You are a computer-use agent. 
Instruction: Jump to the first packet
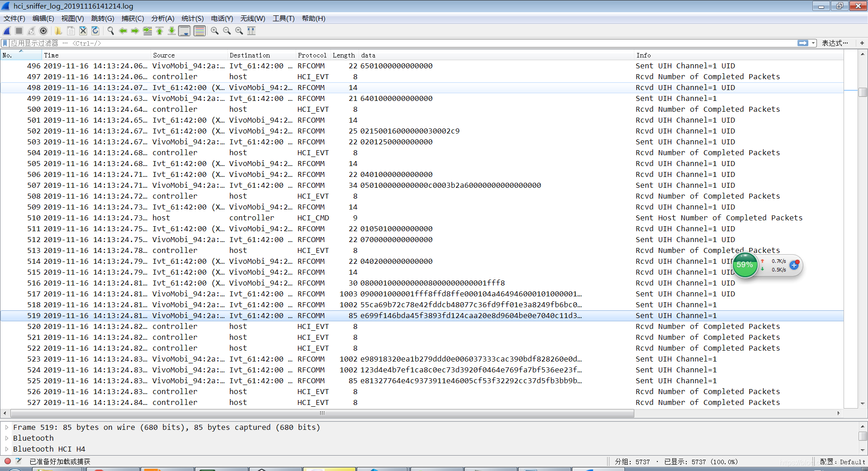click(x=160, y=31)
